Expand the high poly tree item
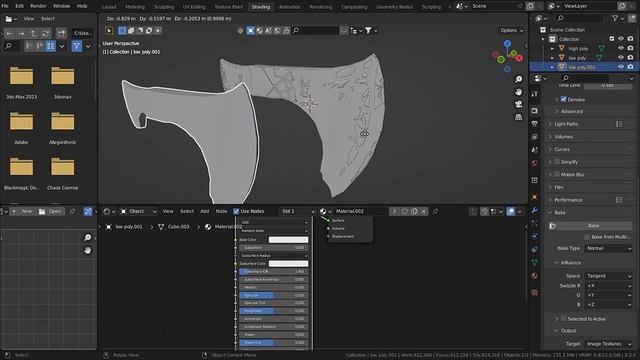 click(552, 48)
